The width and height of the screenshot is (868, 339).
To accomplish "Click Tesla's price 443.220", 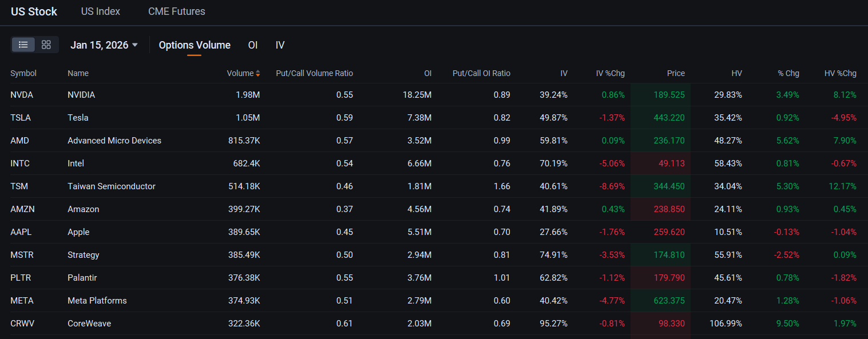I will coord(668,118).
